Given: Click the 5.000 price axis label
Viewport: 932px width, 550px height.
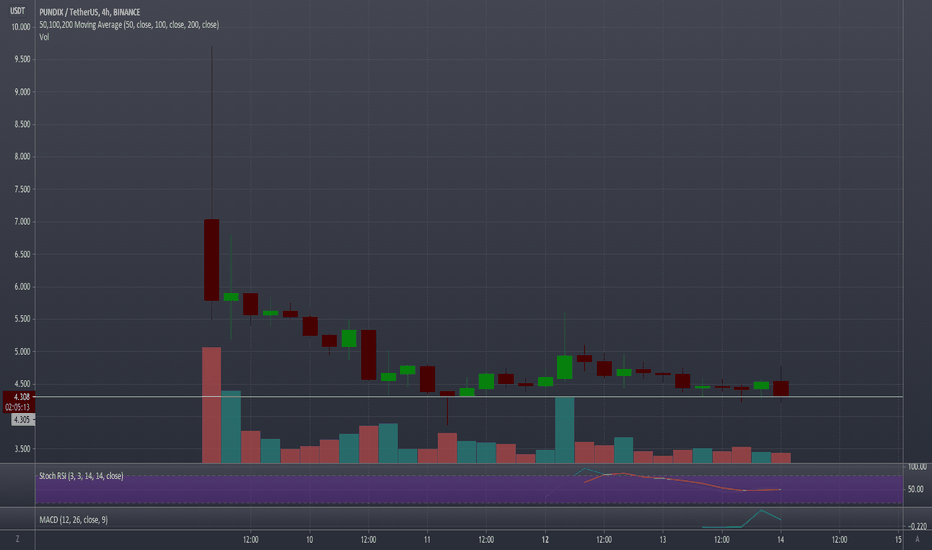Looking at the screenshot, I should tap(22, 351).
